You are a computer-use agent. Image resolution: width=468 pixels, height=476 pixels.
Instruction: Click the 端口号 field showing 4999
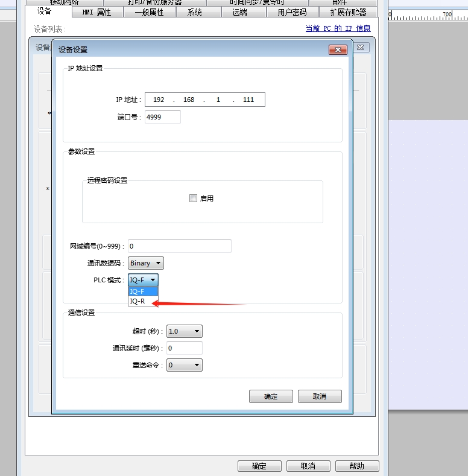(x=163, y=117)
